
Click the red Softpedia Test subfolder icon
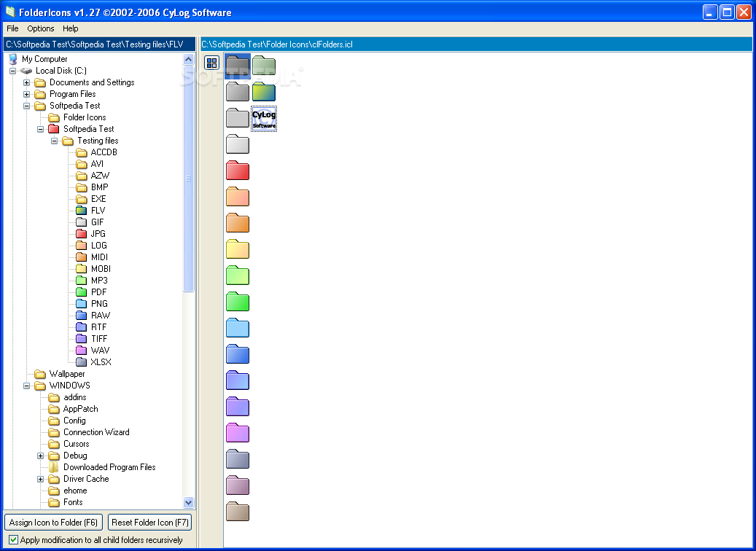(x=54, y=129)
